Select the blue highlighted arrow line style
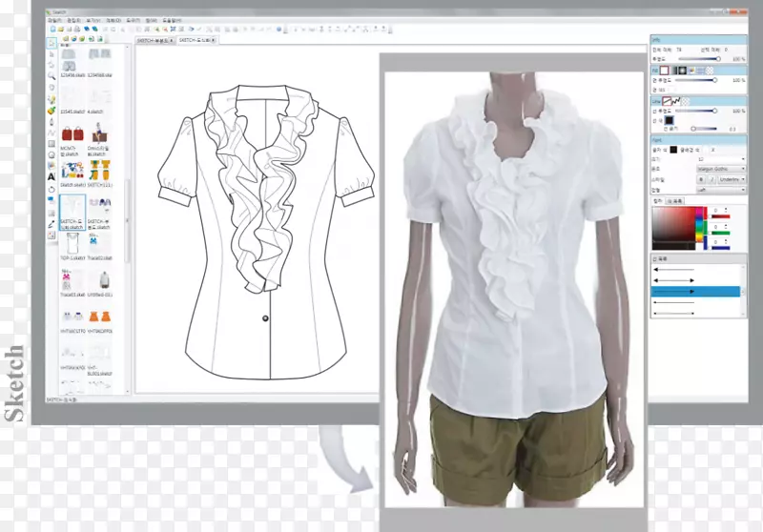763x532 pixels. (695, 291)
